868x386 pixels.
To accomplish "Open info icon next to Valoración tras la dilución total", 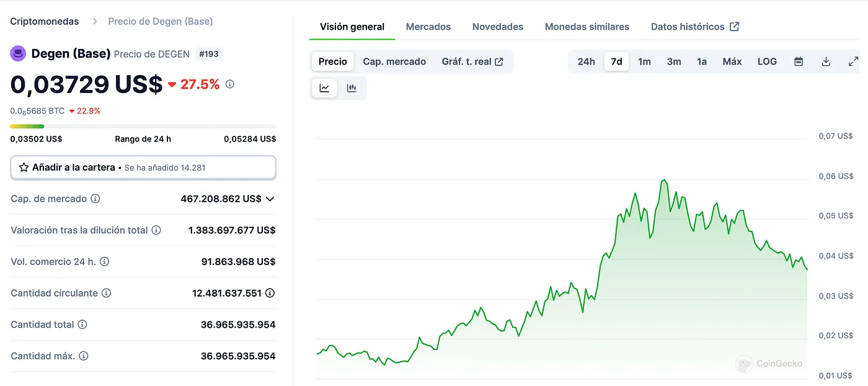I will [x=156, y=230].
